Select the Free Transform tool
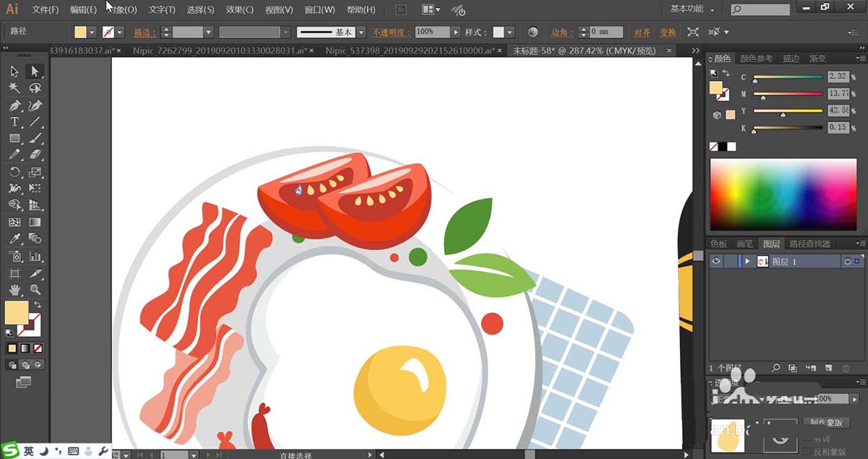The height and width of the screenshot is (459, 868). tap(35, 189)
